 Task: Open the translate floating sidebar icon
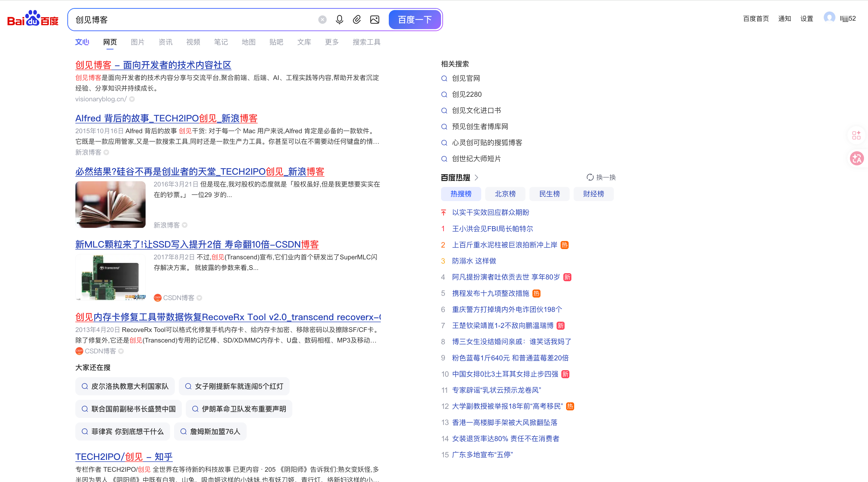click(856, 158)
